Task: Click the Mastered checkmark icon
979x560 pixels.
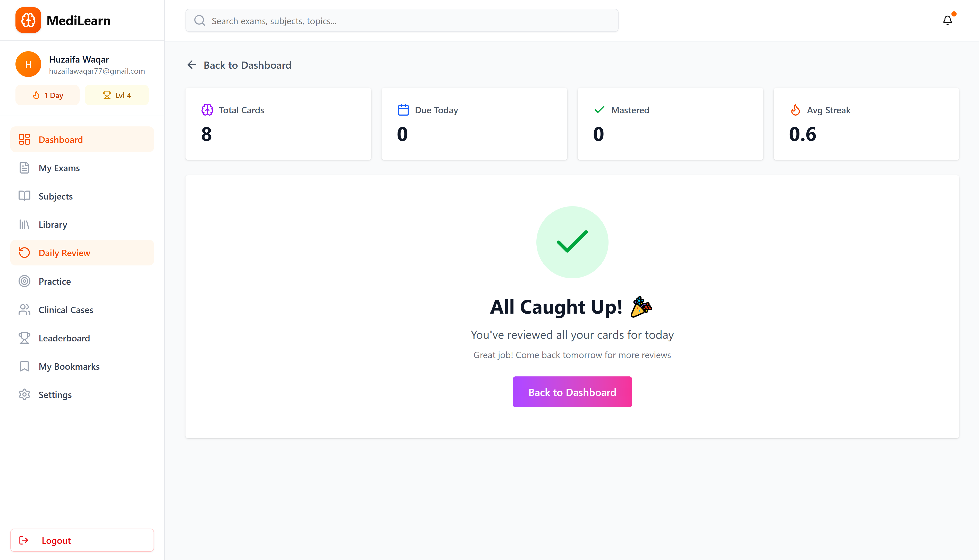Action: (x=599, y=110)
